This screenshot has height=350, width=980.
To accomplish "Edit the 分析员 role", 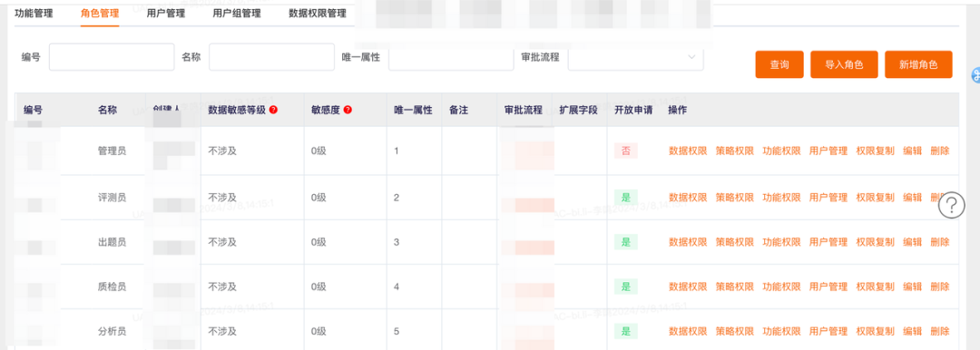I will pyautogui.click(x=913, y=331).
